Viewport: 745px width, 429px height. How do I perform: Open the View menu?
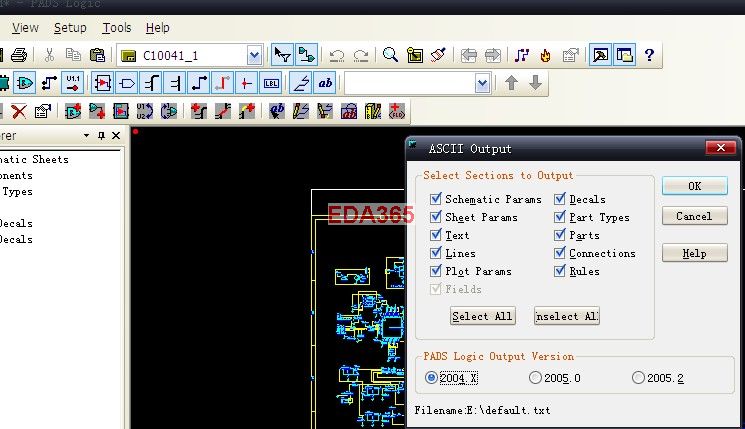(25, 28)
